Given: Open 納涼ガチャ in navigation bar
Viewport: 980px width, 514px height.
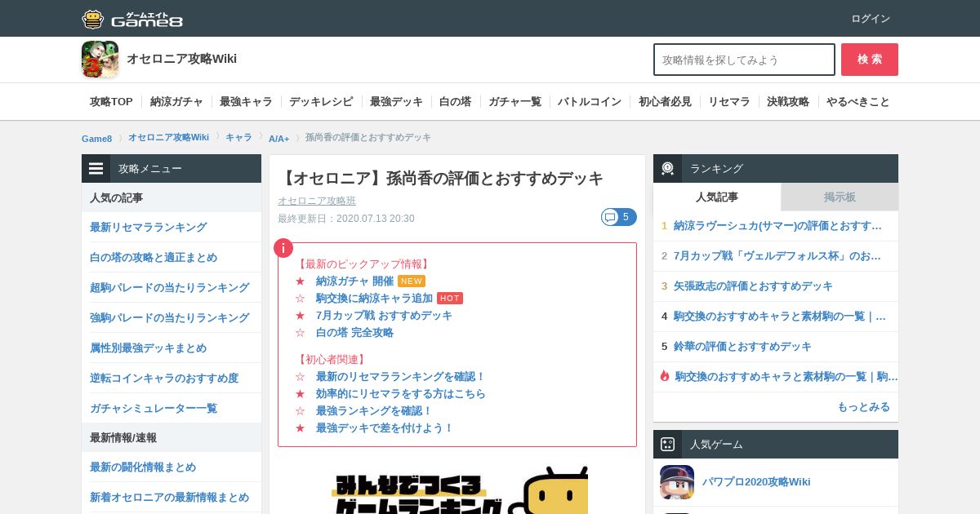Looking at the screenshot, I should tap(176, 102).
